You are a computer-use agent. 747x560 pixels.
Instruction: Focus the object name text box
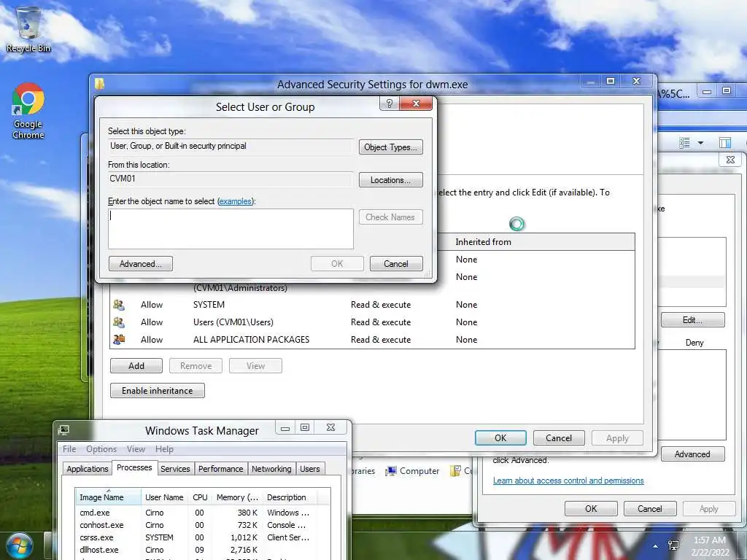[x=231, y=228]
